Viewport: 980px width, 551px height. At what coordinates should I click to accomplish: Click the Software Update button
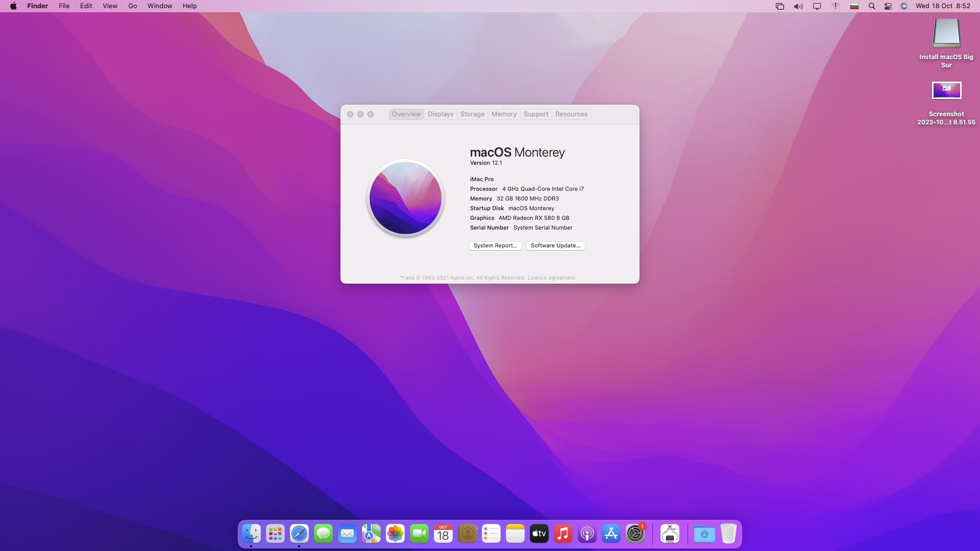[555, 246]
